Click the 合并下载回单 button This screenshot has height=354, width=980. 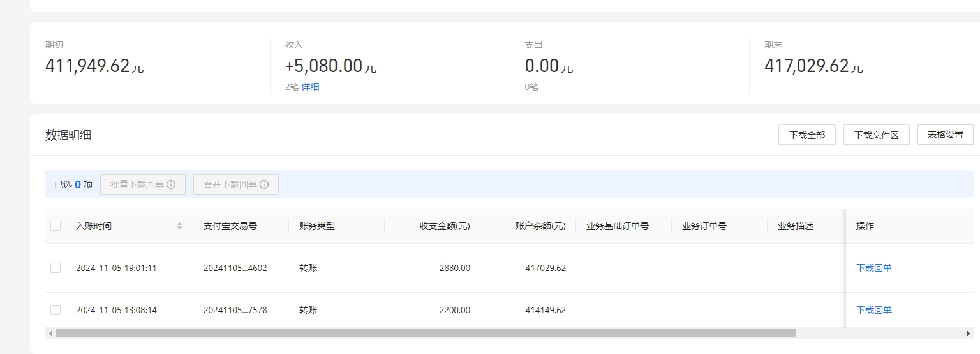236,184
